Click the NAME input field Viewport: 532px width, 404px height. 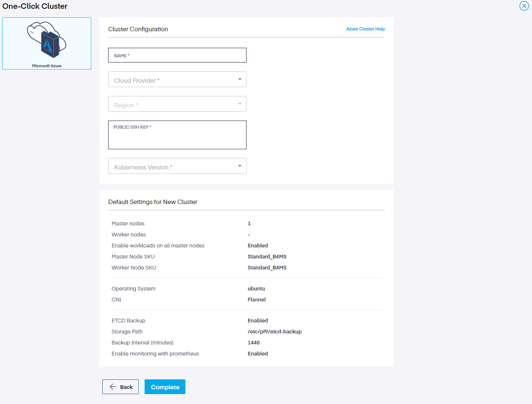[x=177, y=55]
